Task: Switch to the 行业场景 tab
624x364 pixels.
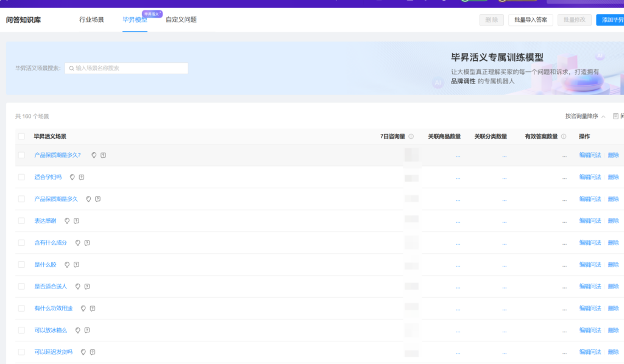Action: (x=91, y=19)
